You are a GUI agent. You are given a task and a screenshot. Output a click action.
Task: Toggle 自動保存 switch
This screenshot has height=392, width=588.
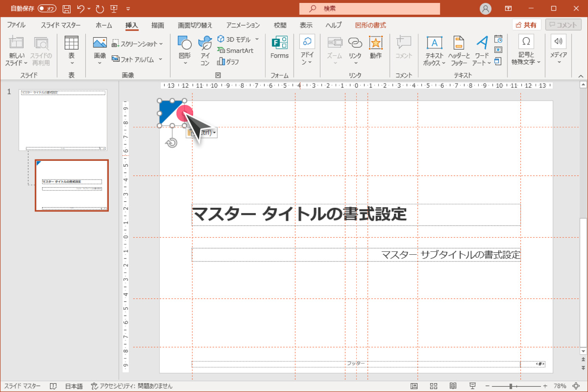[x=47, y=8]
